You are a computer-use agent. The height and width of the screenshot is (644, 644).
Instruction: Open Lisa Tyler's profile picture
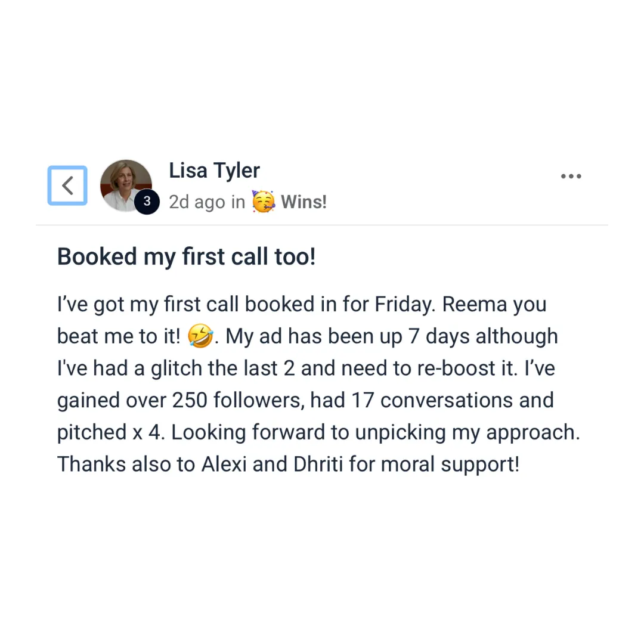point(126,185)
